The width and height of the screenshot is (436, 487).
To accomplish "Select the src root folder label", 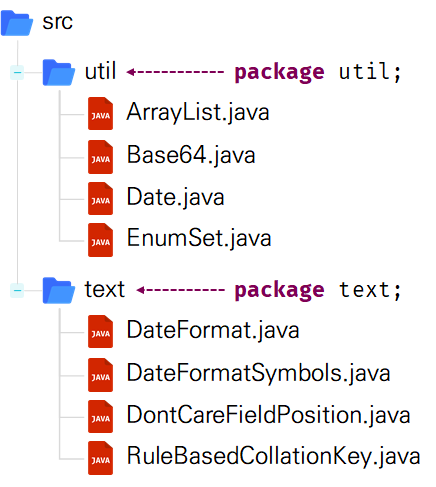I will click(57, 23).
